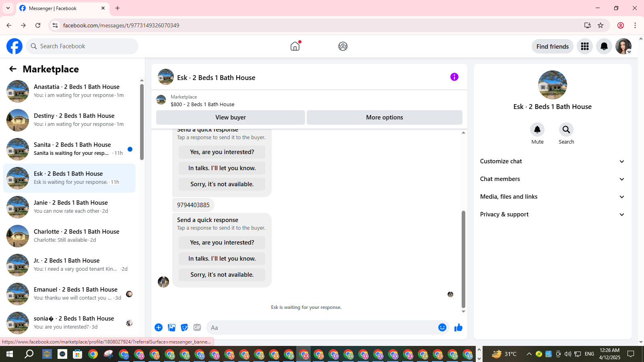The image size is (644, 362).
Task: Click the Chrome address bar URL
Action: (121, 25)
